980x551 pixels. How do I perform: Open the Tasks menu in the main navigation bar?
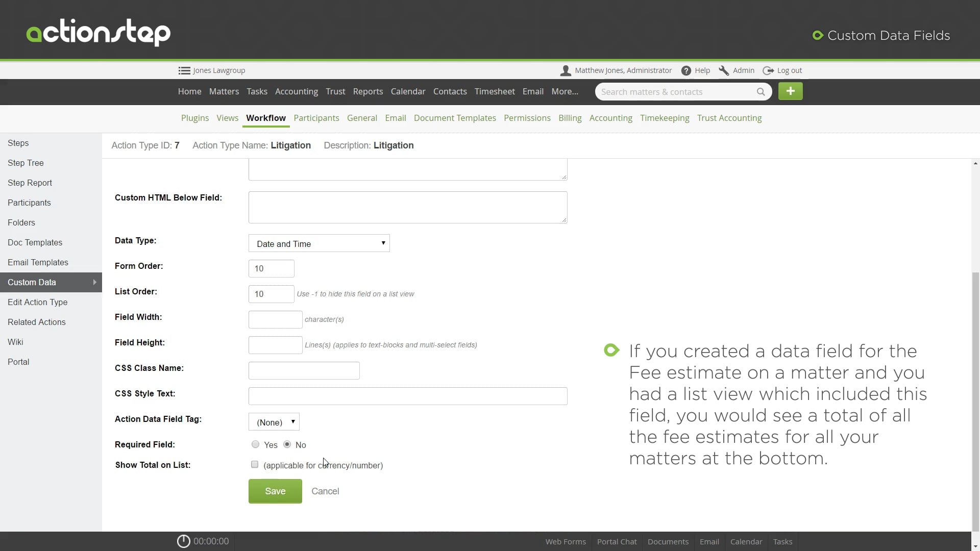[x=257, y=92]
